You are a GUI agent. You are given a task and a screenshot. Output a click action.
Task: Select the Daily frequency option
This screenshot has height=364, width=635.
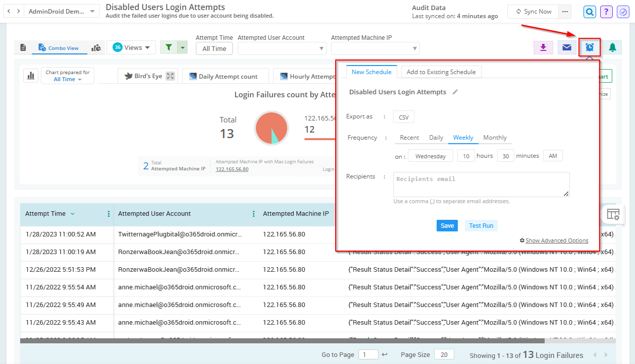click(436, 138)
